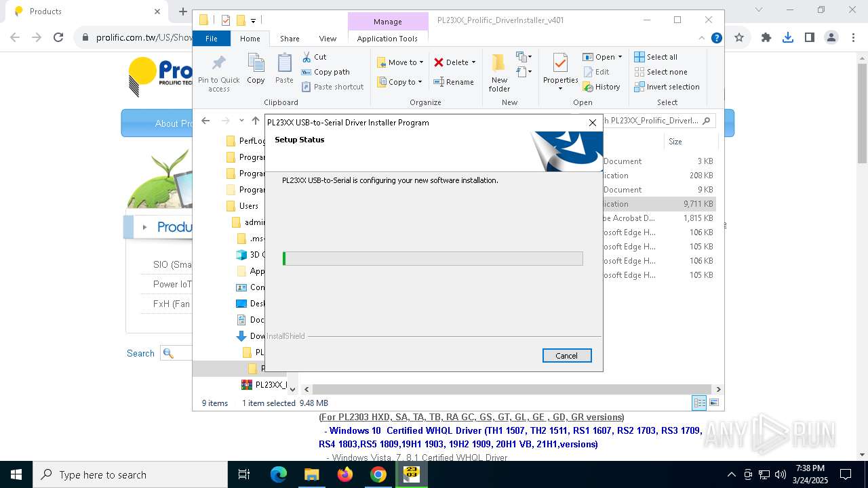The width and height of the screenshot is (868, 488).
Task: Click the Windows Start button
Action: point(16,474)
